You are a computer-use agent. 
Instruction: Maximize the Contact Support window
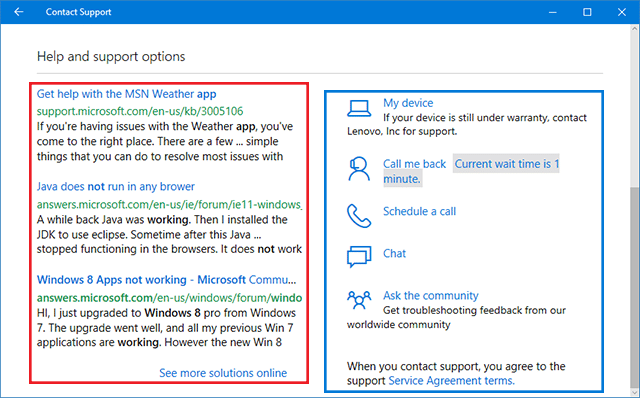pos(587,12)
